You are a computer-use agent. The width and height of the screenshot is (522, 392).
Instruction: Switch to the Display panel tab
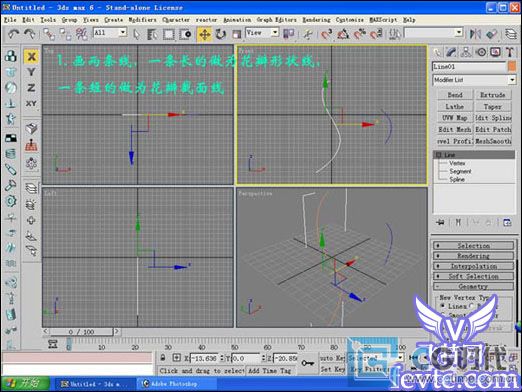point(495,52)
